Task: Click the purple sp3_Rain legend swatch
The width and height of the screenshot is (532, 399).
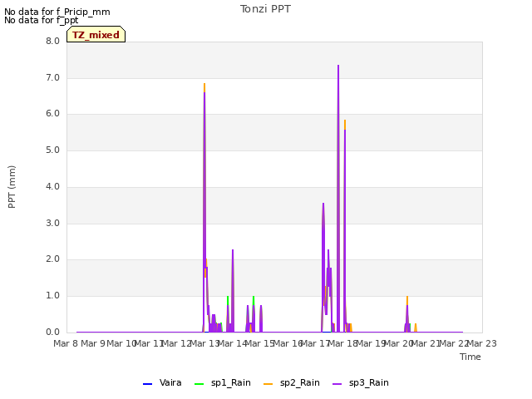Action: (x=337, y=384)
